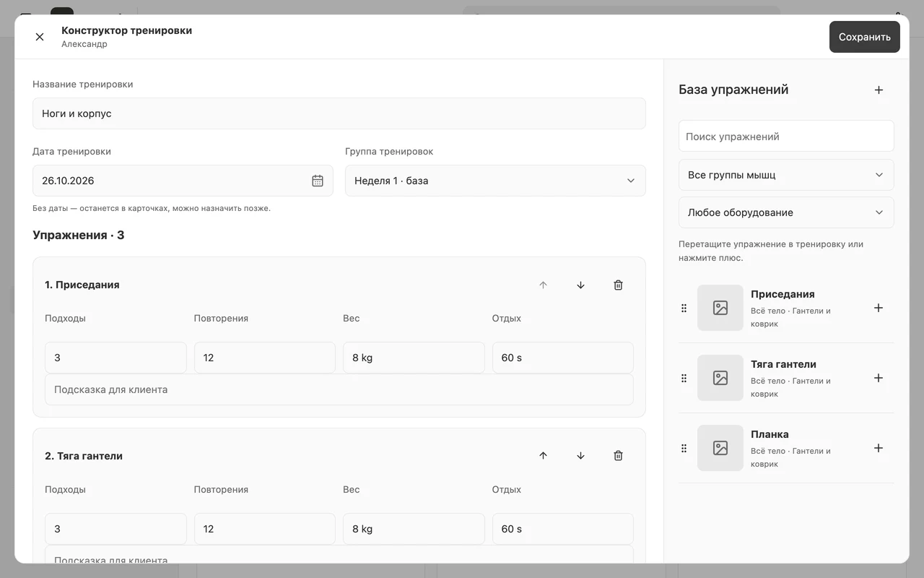Edit Повторения field of Тяга гантели
924x578 pixels.
[x=264, y=529]
